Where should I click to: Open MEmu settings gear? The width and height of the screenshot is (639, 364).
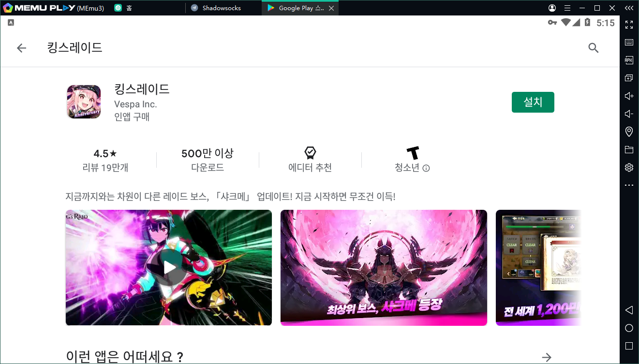pyautogui.click(x=629, y=167)
